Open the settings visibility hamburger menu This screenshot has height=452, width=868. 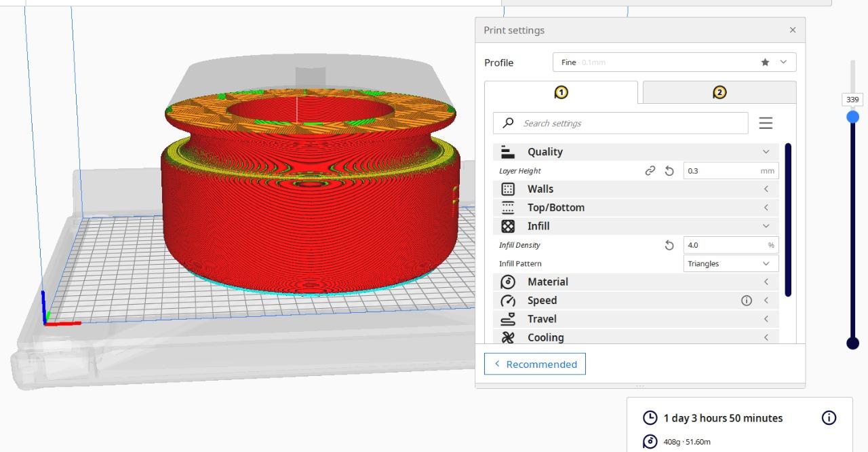coord(766,123)
